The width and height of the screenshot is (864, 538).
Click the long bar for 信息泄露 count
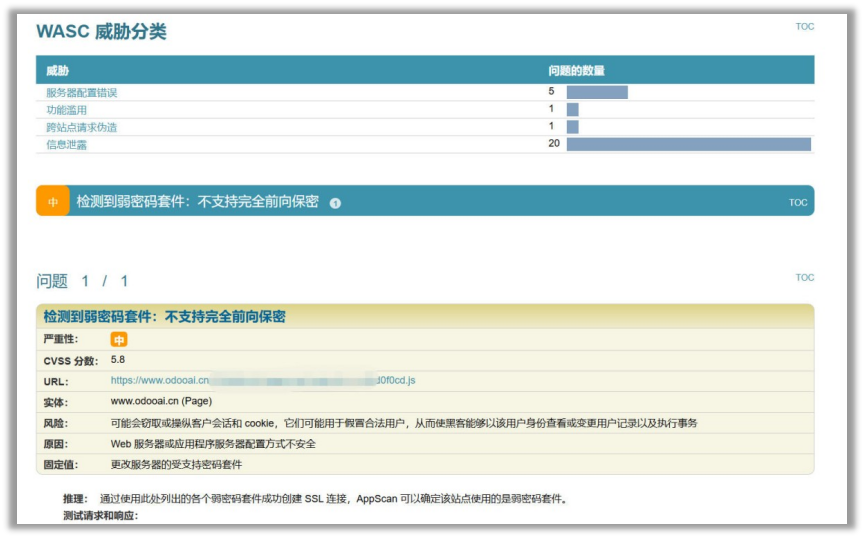click(x=688, y=144)
